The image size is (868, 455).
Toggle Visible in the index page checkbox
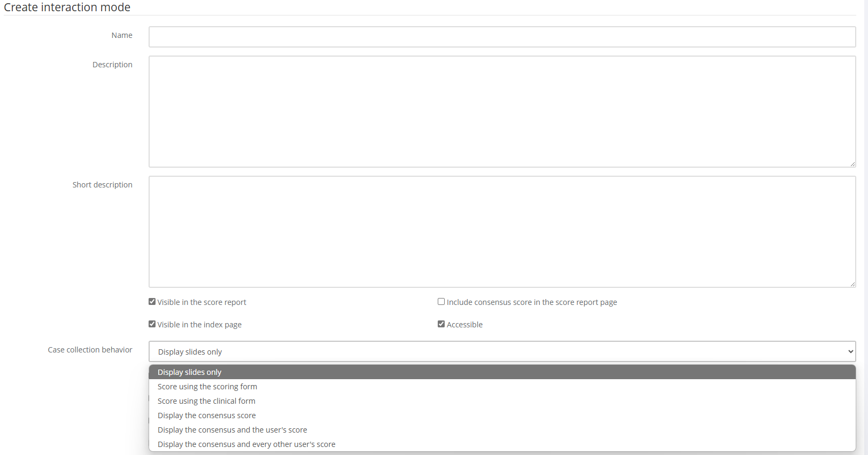152,324
